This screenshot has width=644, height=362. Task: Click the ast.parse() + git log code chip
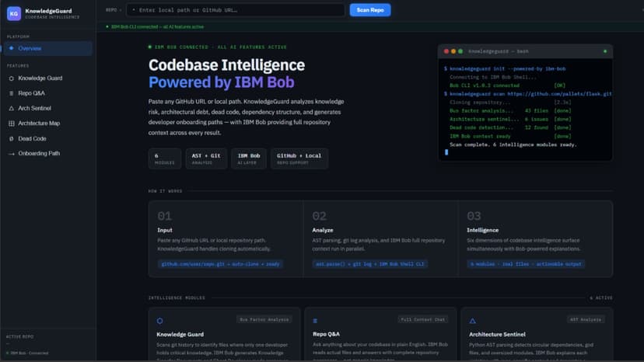coord(369,264)
